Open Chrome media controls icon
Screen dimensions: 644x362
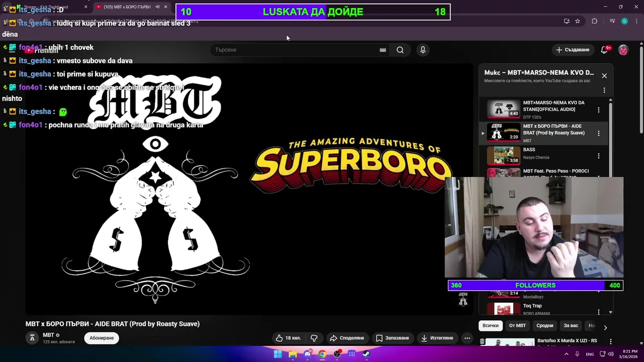[612, 21]
